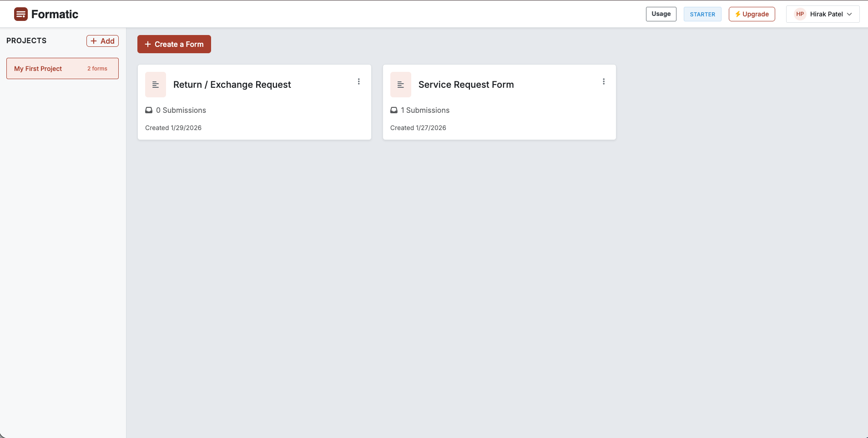Click the Service Request Form title
This screenshot has height=438, width=868.
pos(465,84)
